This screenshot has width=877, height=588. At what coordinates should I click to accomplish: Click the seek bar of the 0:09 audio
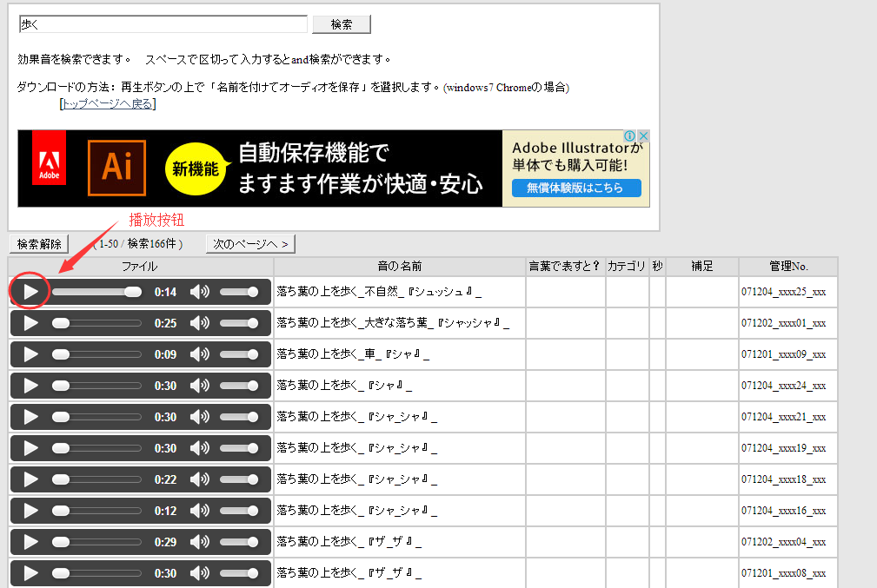coord(96,354)
